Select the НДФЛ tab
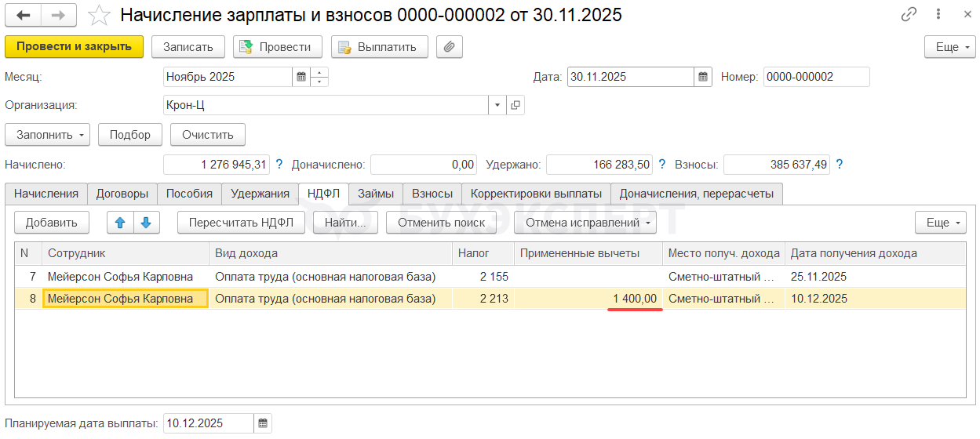Viewport: 980px width, 439px height. coord(324,194)
